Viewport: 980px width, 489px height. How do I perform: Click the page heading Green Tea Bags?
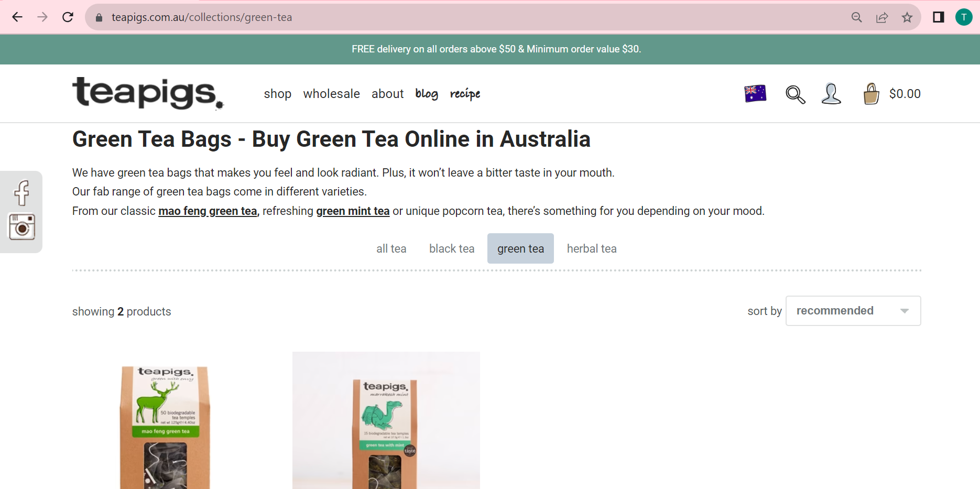coord(331,139)
